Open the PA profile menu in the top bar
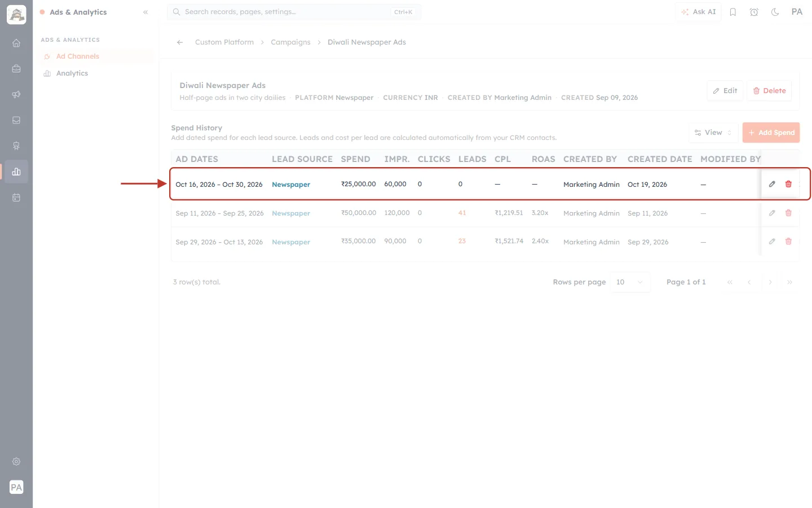The image size is (812, 508). [x=797, y=12]
